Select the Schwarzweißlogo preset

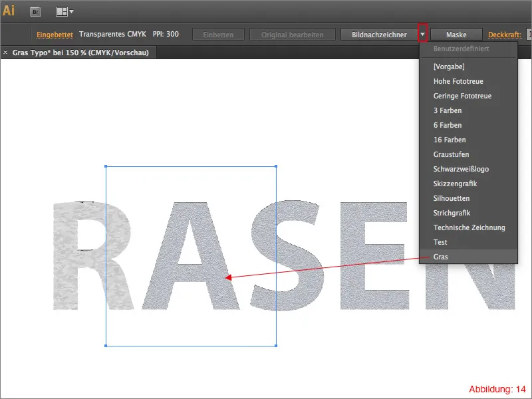click(x=469, y=169)
